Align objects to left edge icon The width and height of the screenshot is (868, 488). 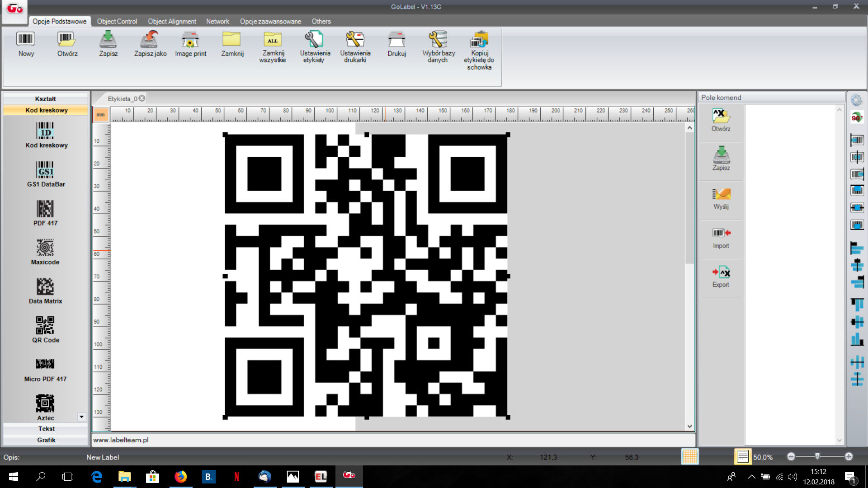pyautogui.click(x=857, y=248)
